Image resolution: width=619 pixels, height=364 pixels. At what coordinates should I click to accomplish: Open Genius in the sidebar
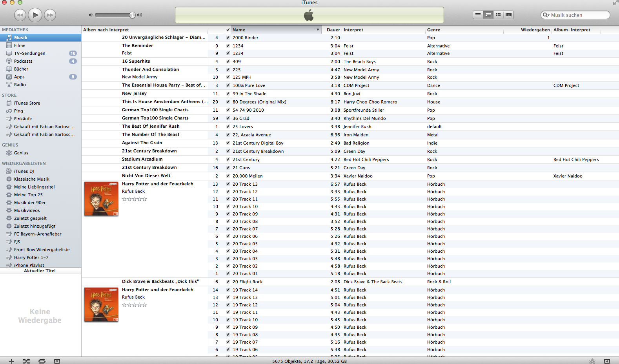[40, 153]
